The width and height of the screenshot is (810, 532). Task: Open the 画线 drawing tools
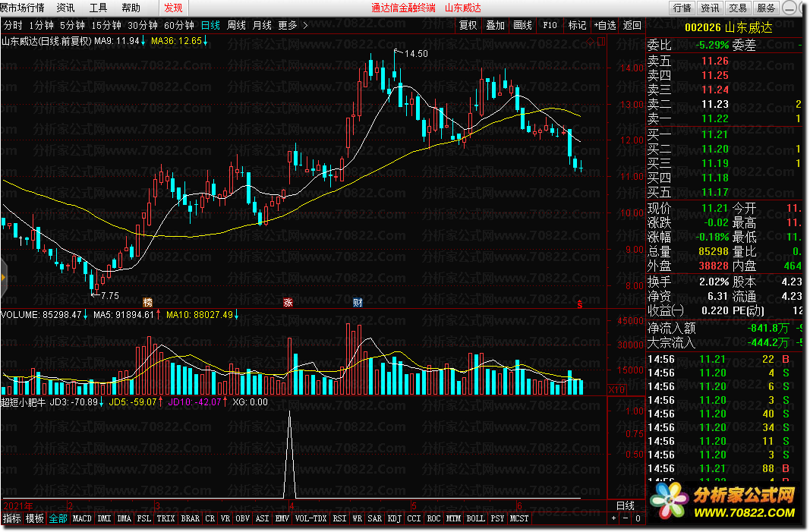point(523,25)
